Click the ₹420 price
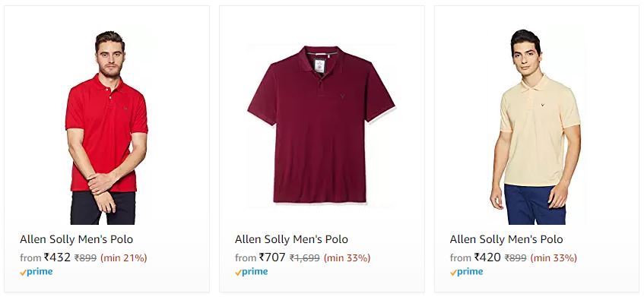Image resolution: width=644 pixels, height=297 pixels. pos(487,258)
